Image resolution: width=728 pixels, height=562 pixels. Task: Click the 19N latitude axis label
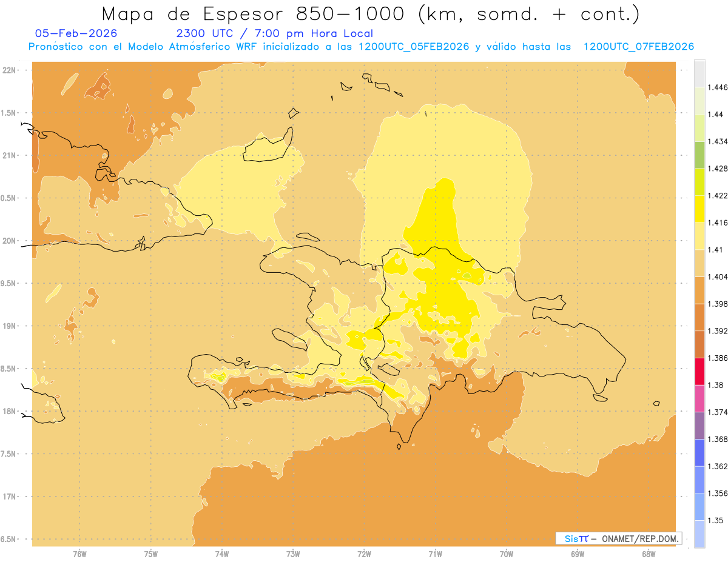pos(10,326)
